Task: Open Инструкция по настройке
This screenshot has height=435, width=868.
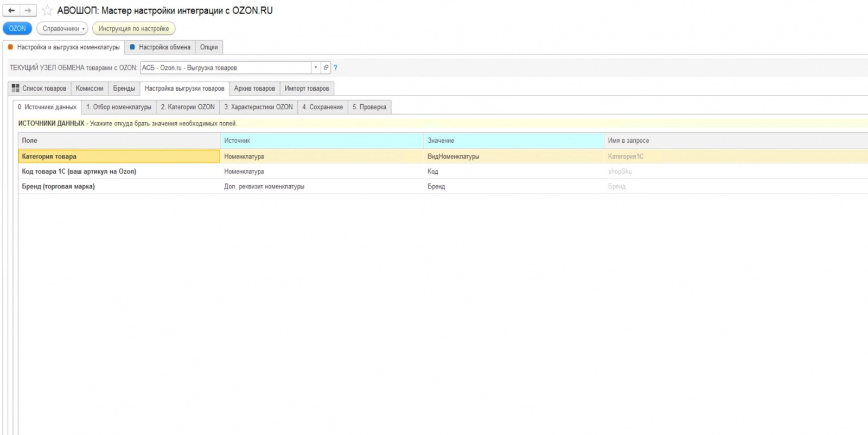Action: [x=133, y=29]
